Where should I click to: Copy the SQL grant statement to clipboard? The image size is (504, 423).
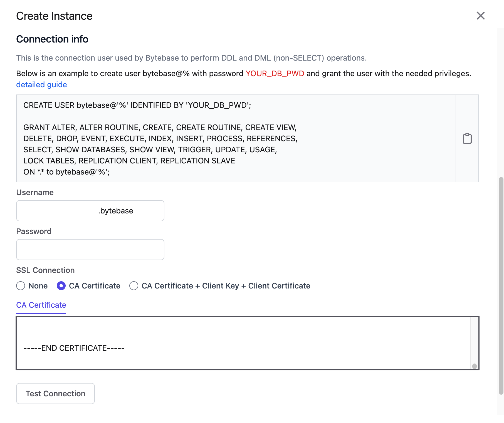point(467,138)
